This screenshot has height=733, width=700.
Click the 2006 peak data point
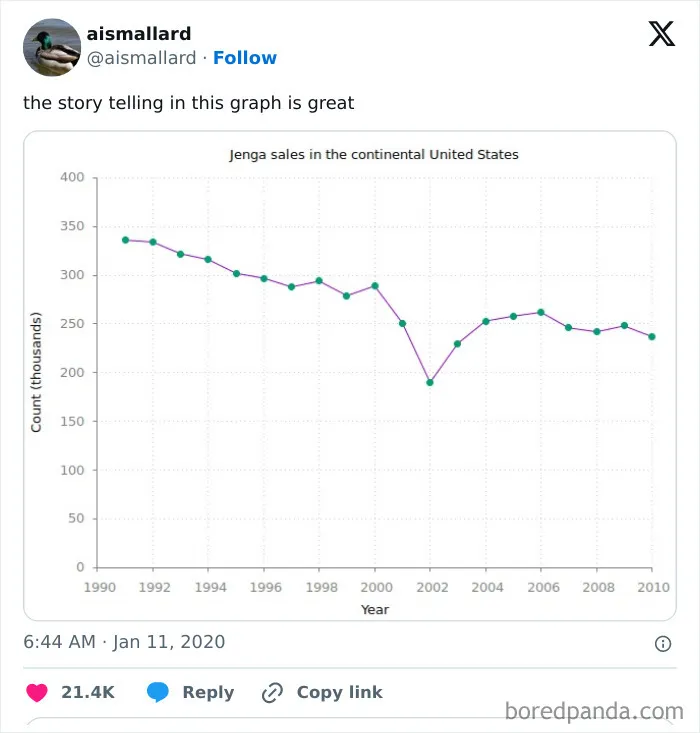541,312
